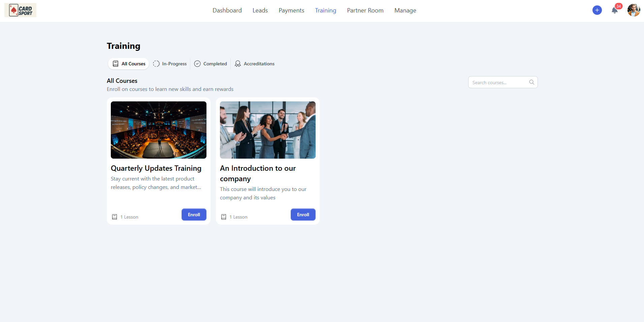Click lesson icon on Introduction course card
This screenshot has height=322, width=644.
[x=224, y=217]
